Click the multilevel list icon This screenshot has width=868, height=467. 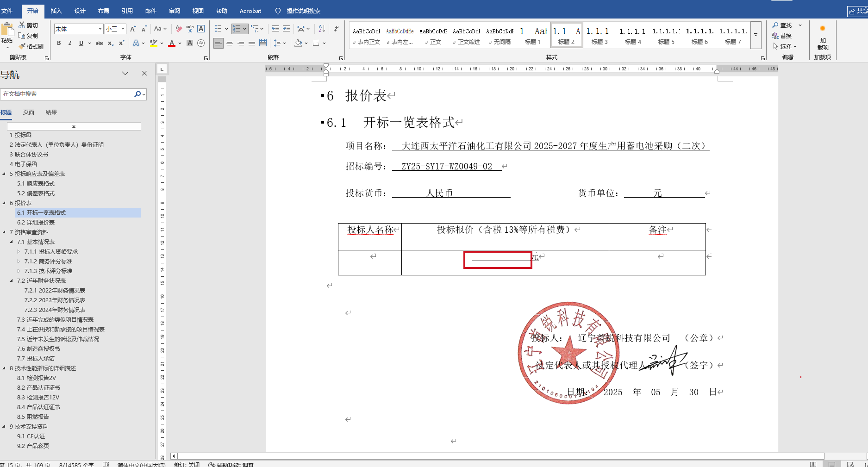coord(255,29)
